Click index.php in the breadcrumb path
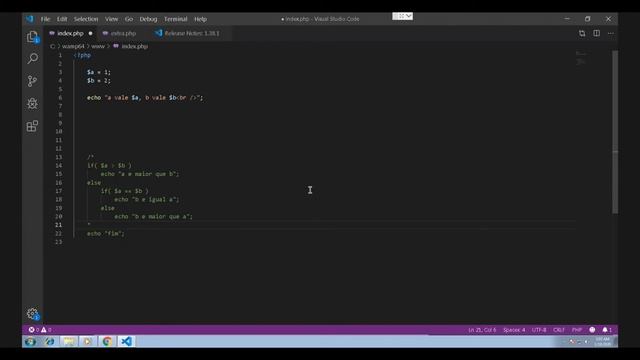 point(135,46)
